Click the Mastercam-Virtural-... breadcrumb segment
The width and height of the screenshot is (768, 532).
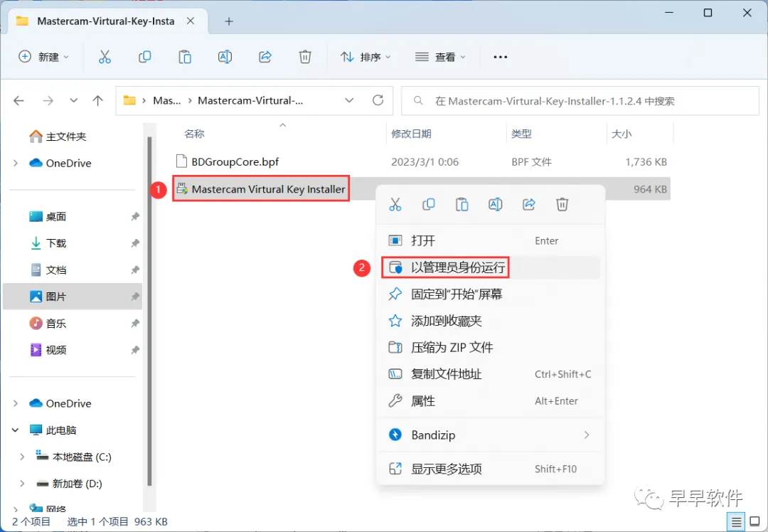(x=250, y=100)
